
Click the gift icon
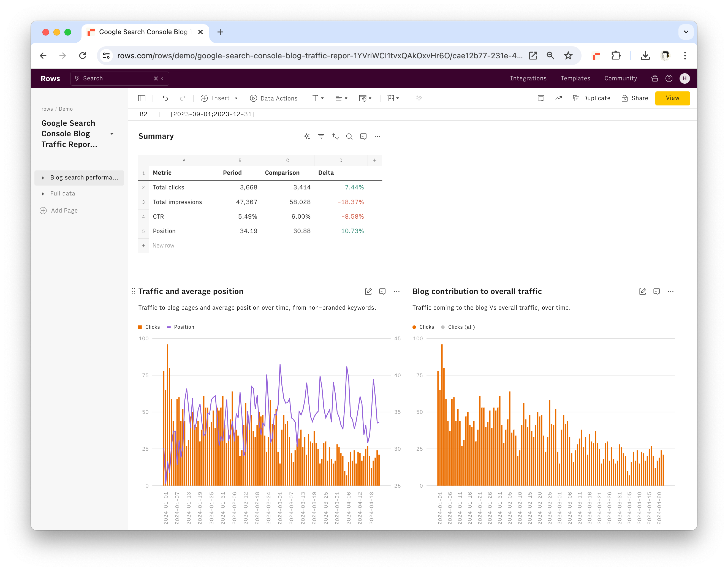click(654, 78)
